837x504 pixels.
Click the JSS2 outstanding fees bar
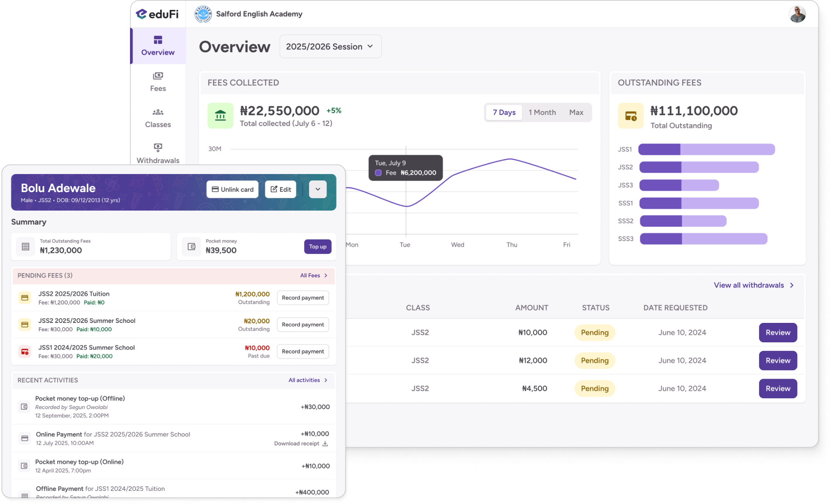699,167
